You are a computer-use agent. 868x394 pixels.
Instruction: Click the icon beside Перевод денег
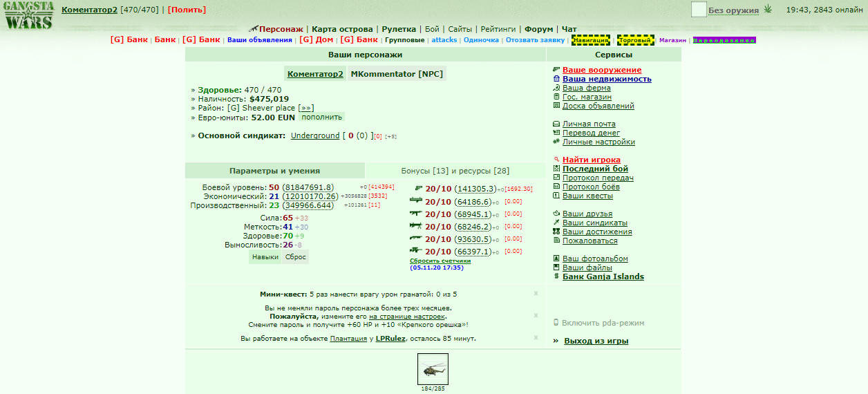point(556,133)
